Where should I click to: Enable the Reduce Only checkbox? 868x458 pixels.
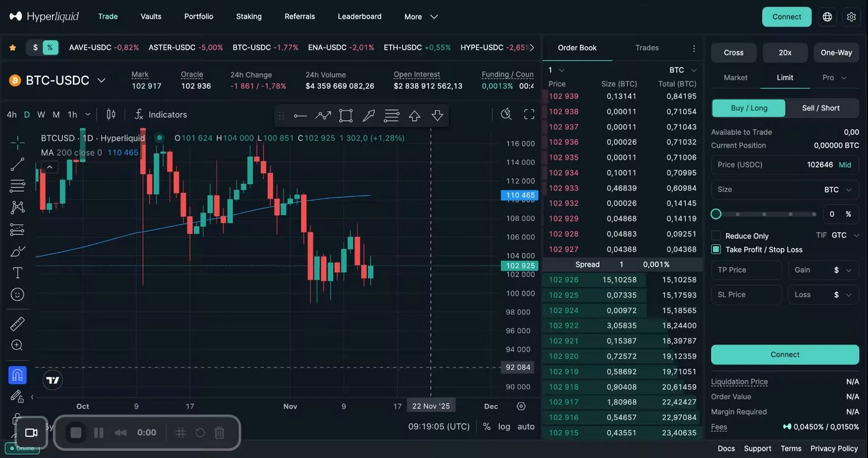tap(716, 236)
